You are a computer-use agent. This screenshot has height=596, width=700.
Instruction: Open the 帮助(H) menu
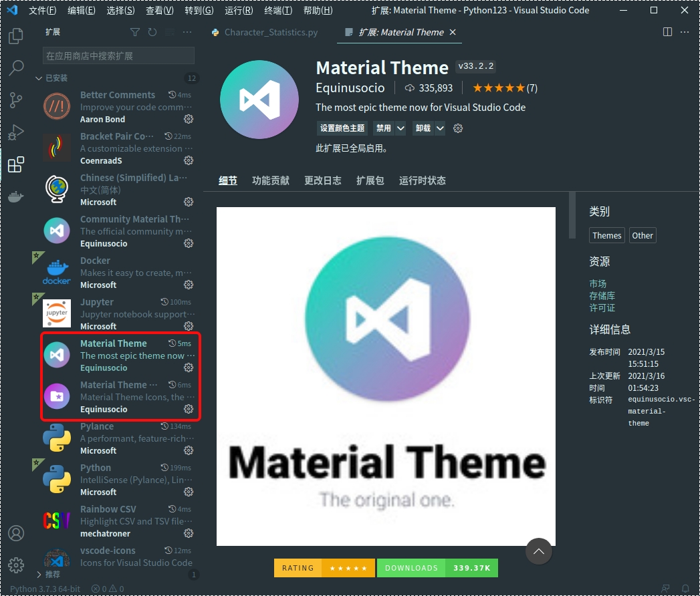click(318, 10)
